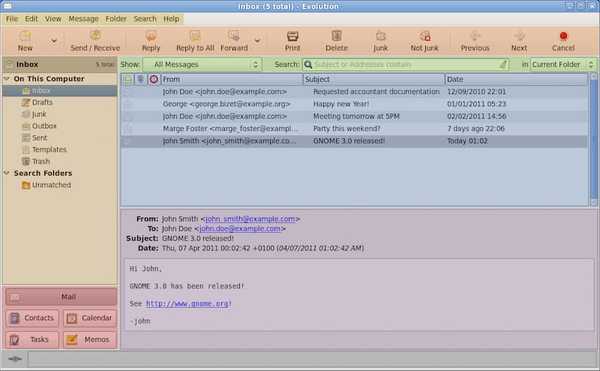Focus the Subject or Addresses search field
This screenshot has width=600, height=371.
[406, 65]
